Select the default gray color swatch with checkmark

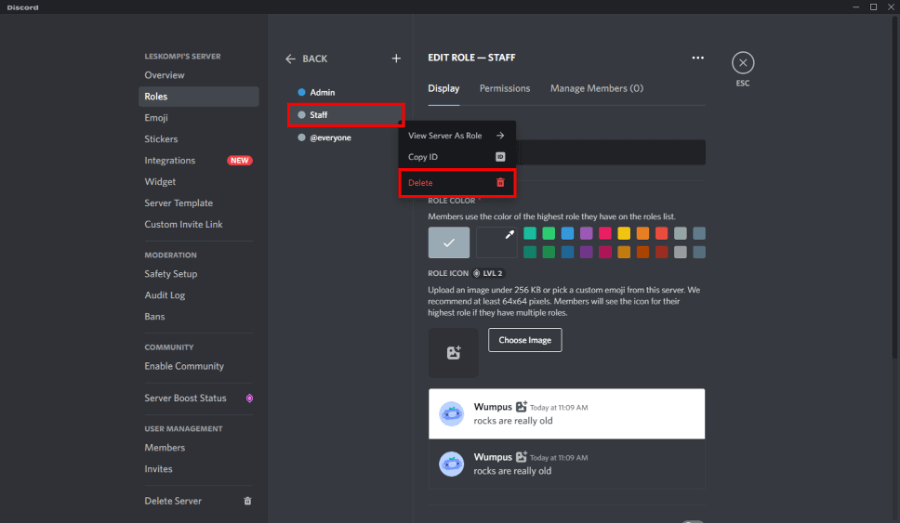[449, 242]
